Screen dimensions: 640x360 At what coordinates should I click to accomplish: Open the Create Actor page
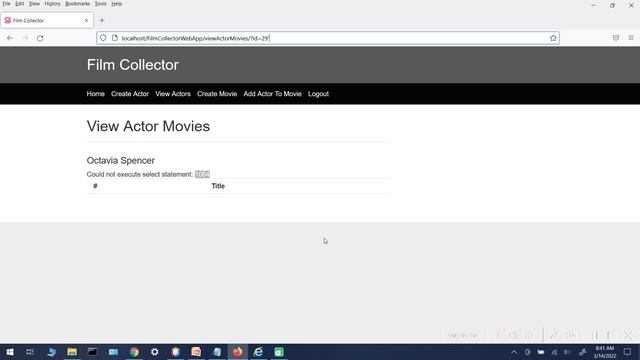(x=130, y=94)
